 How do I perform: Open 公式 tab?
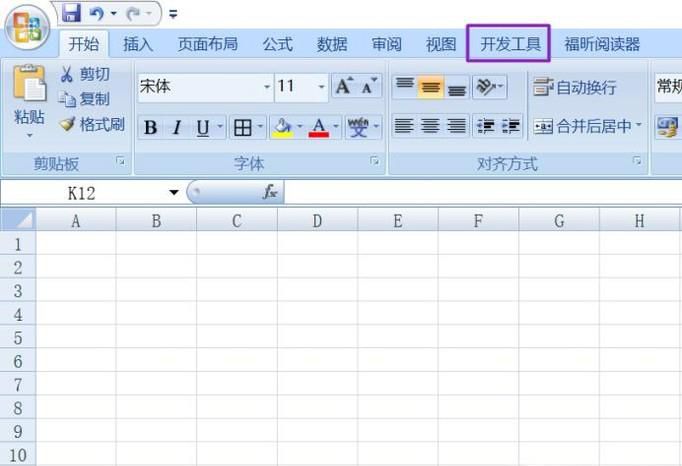coord(277,44)
